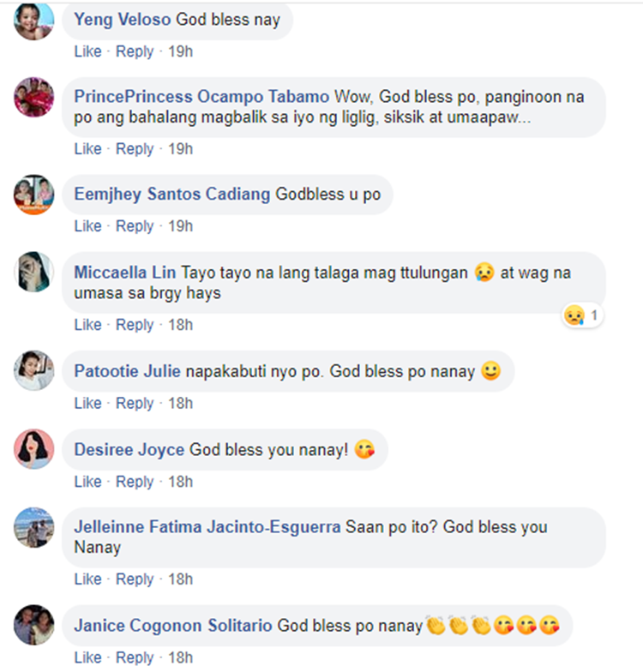Click Patootie Julie's profile picture
643x672 pixels.
coord(34,370)
